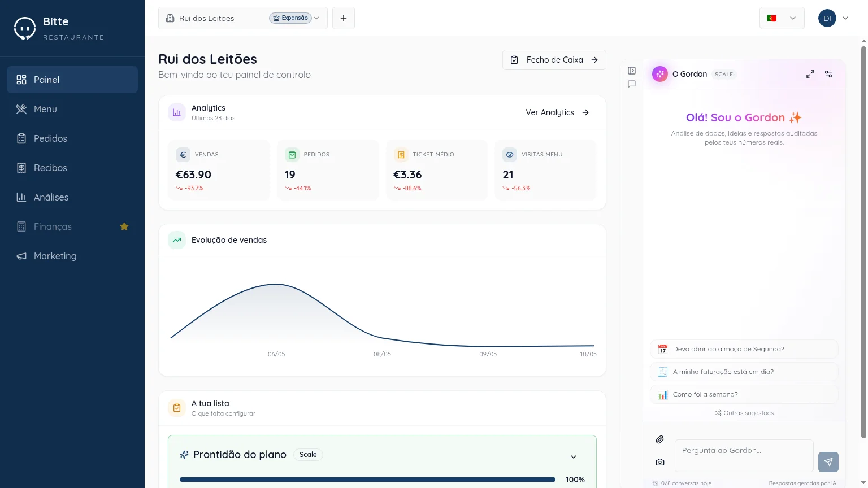
Task: Click the 19 orders value
Action: (290, 175)
